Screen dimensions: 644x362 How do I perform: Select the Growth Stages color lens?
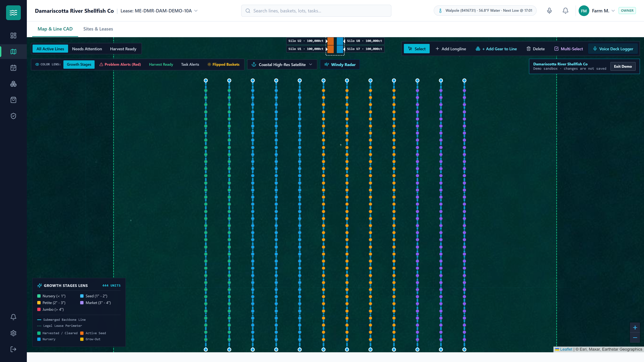point(79,65)
